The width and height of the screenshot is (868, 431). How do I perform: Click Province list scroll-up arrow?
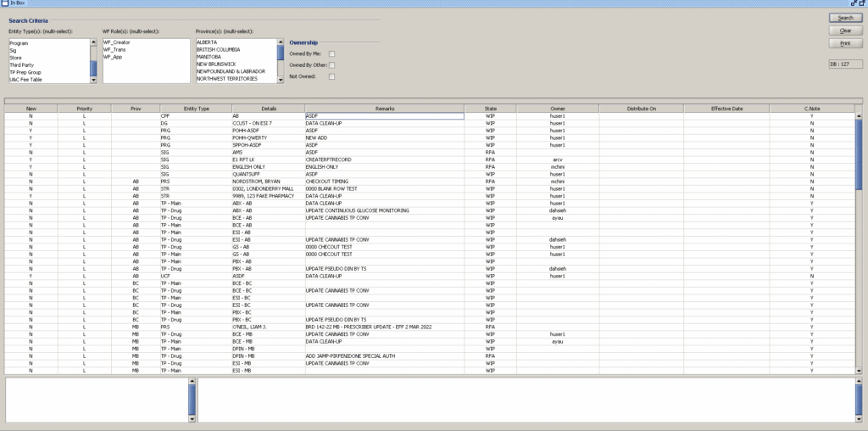click(x=281, y=41)
